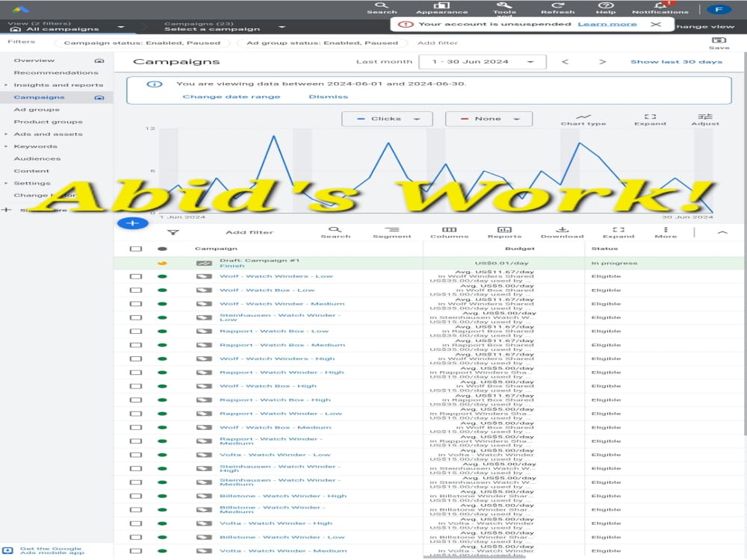747x560 pixels.
Task: Open the More options menu in table toolbar
Action: [x=666, y=232]
